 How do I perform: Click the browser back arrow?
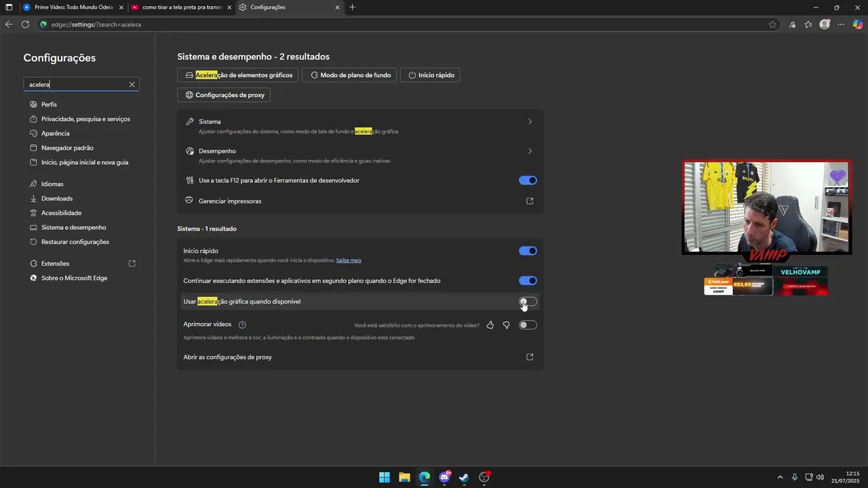[9, 24]
